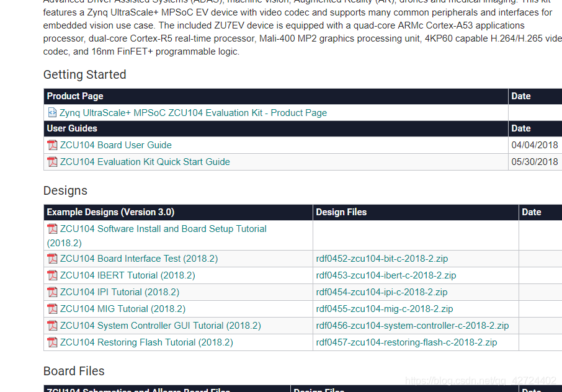Click the web page icon beside Product Page link

click(52, 112)
